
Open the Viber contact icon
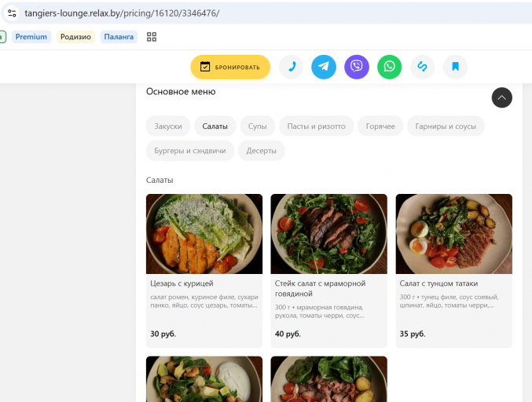tap(357, 67)
